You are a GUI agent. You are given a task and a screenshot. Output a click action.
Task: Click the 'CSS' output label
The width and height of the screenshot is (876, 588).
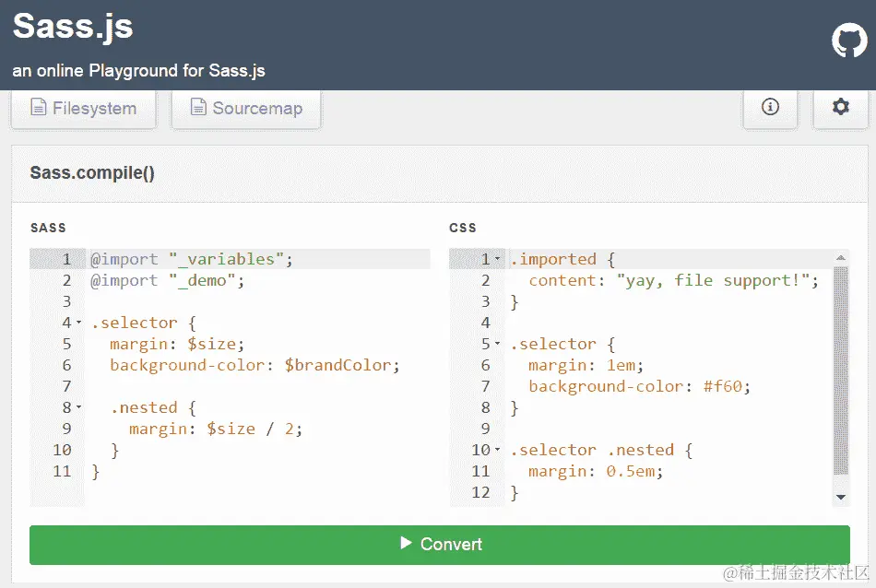(x=463, y=228)
